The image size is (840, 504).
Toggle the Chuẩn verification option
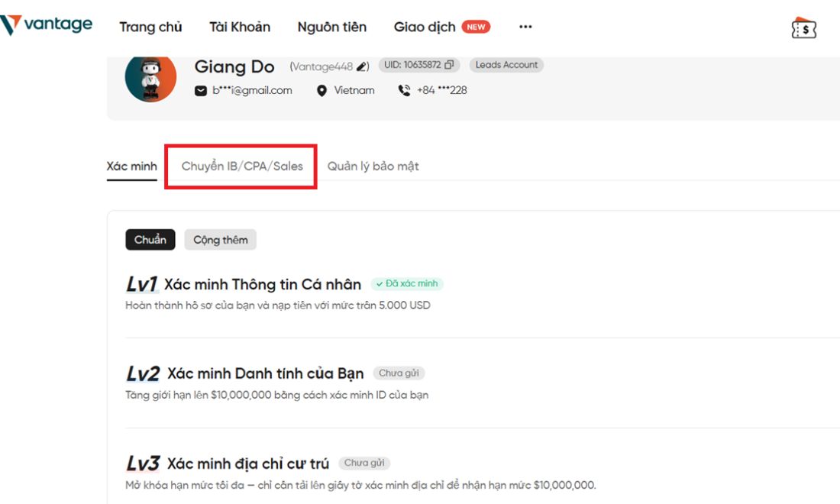point(150,240)
